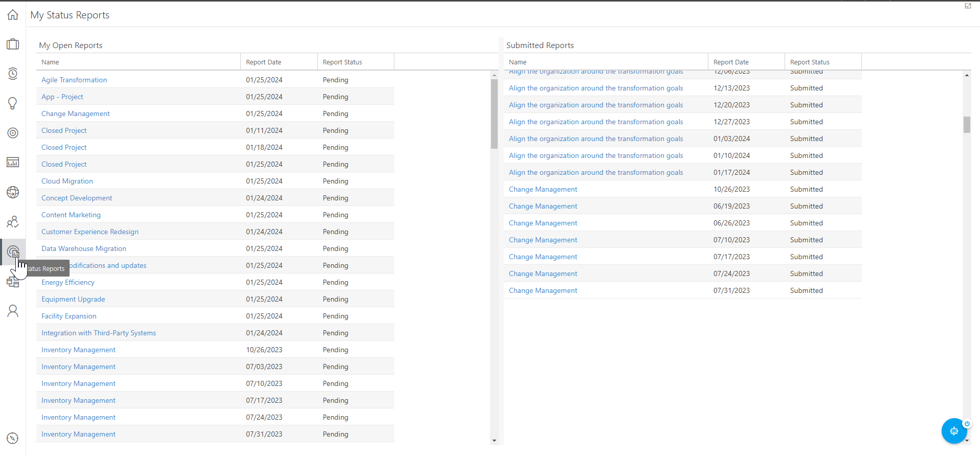Open submitted Change Management report 07/10/2023
Viewport: 980px width, 457px height.
543,240
